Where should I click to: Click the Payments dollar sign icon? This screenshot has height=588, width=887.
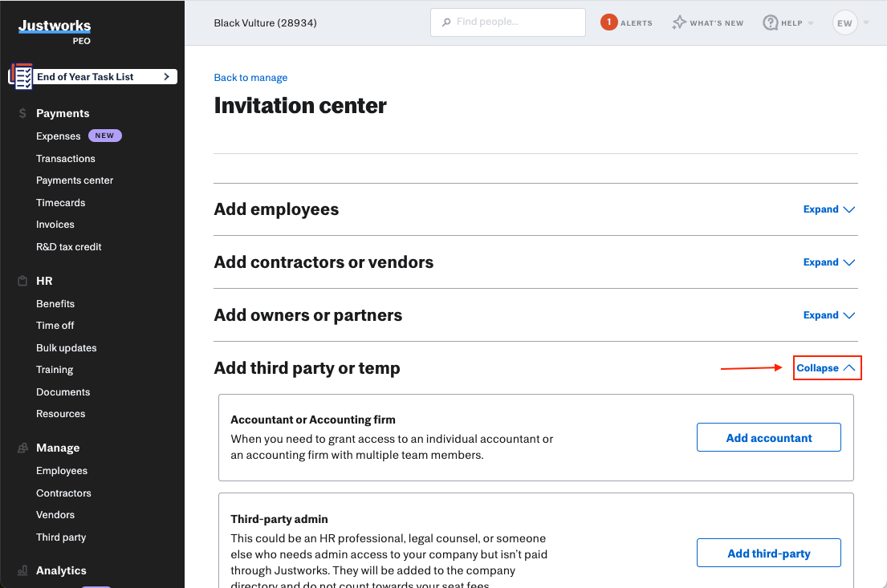click(22, 113)
